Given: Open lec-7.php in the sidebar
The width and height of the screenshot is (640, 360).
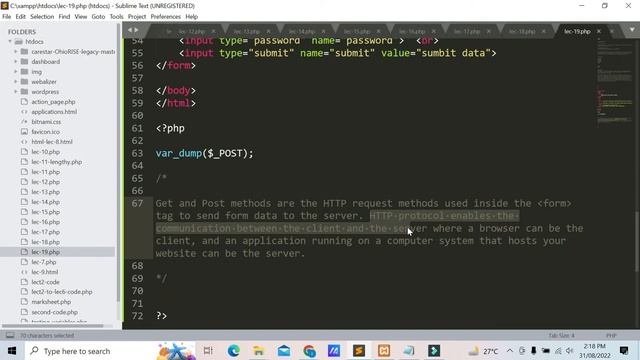Looking at the screenshot, I should coord(44,262).
